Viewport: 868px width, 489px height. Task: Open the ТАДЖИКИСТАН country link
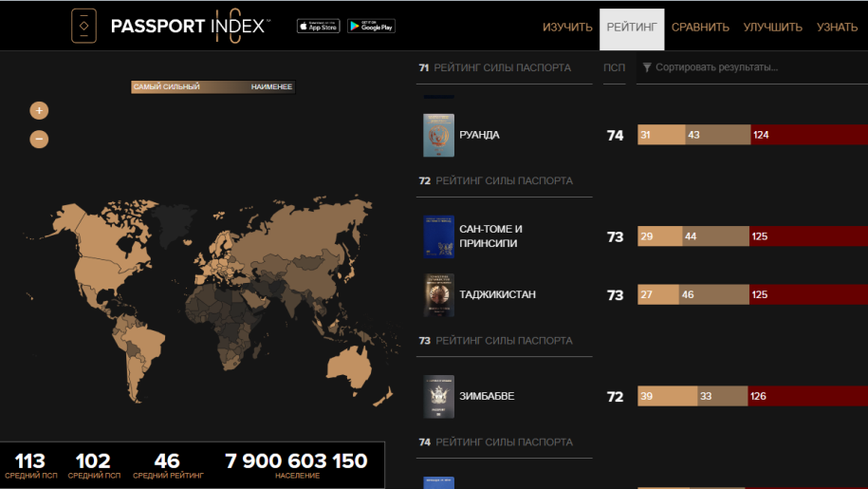tap(497, 295)
